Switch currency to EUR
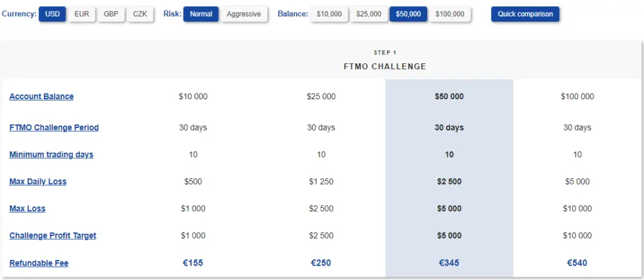Screen dimensions: 644x280 point(82,14)
